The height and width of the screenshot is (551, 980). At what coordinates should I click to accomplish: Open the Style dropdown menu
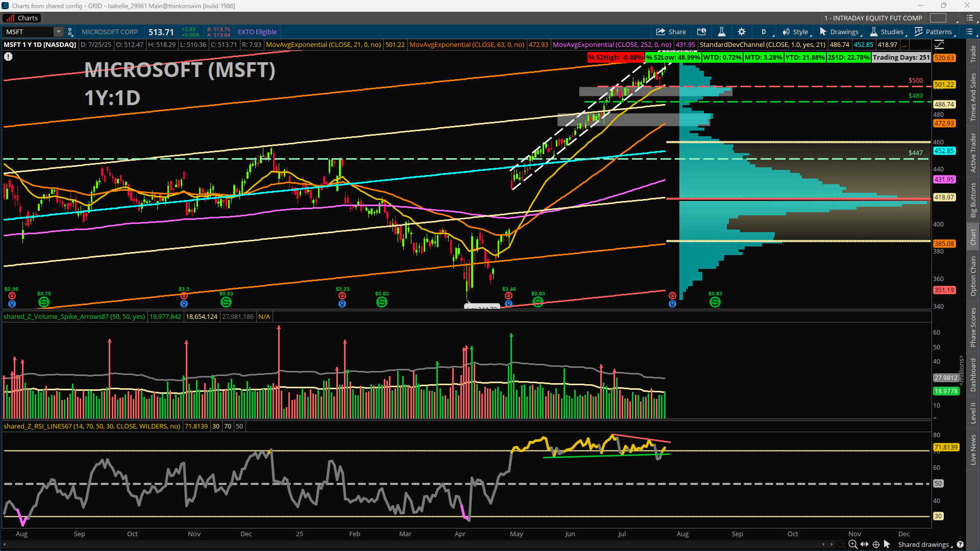796,32
